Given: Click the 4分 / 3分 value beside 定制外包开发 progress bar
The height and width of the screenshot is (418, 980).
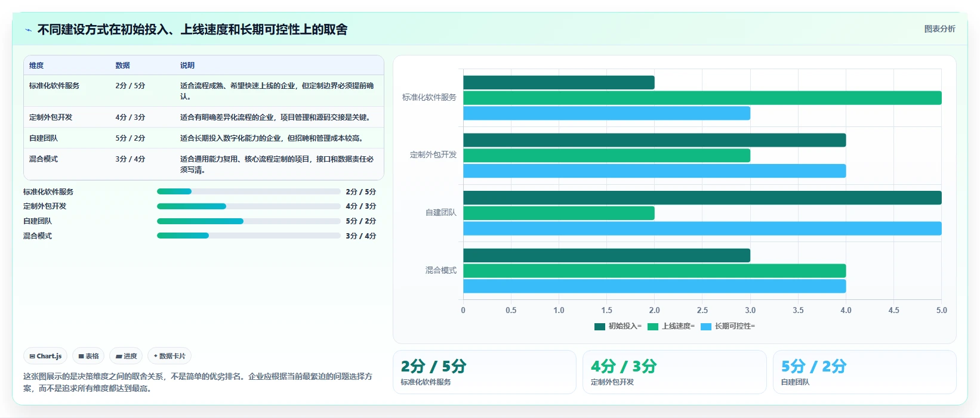Looking at the screenshot, I should pyautogui.click(x=361, y=206).
